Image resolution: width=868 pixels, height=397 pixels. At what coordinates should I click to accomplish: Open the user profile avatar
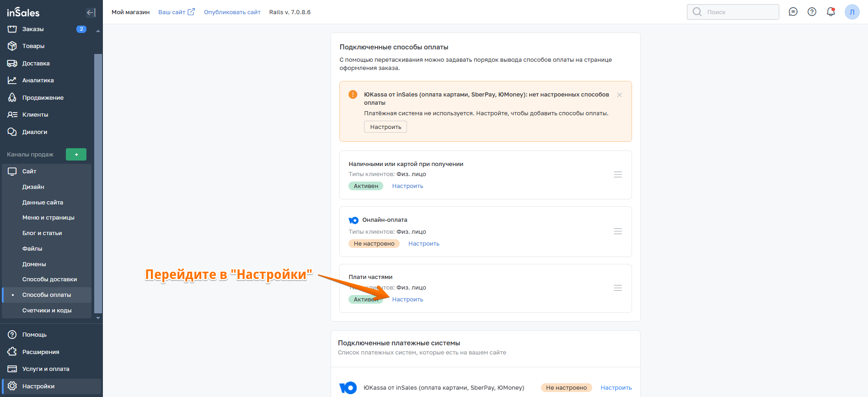pyautogui.click(x=852, y=12)
